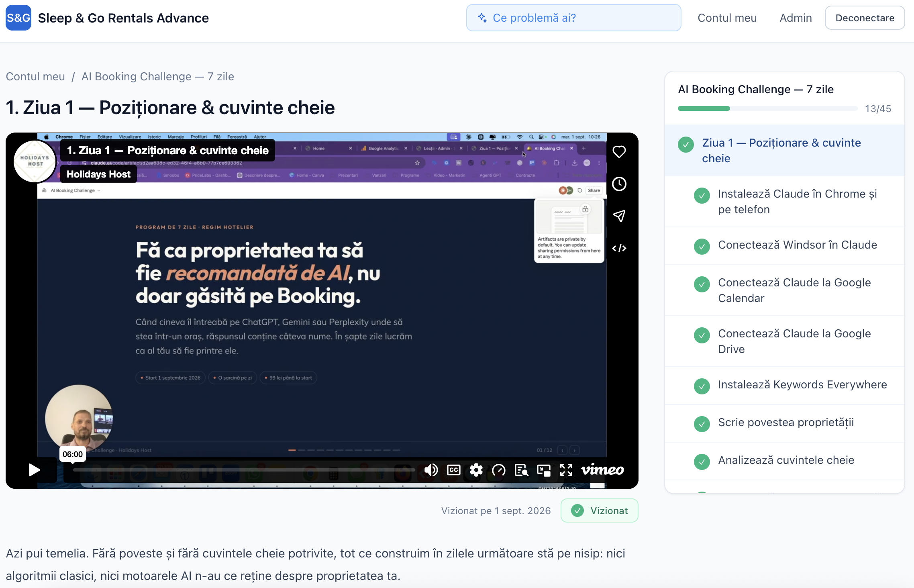Open lesson Instalează Claude în Chrome și pe telefon

(784, 202)
